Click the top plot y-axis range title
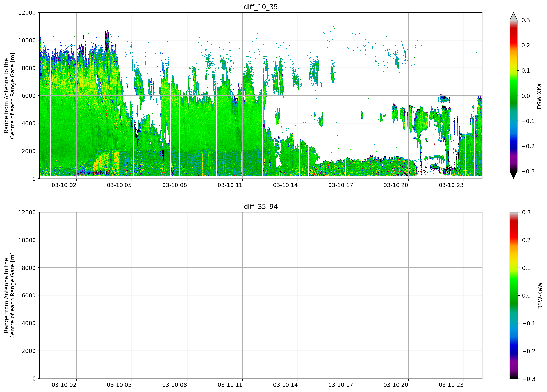 pos(9,96)
